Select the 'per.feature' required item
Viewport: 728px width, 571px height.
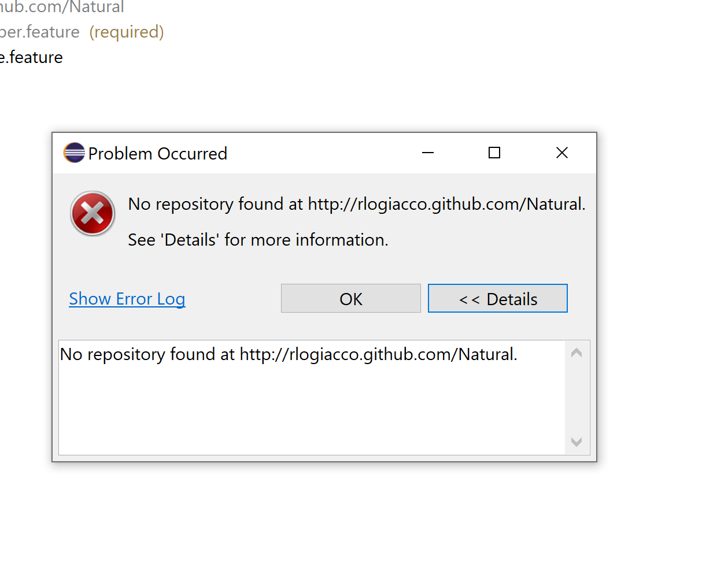coord(39,32)
